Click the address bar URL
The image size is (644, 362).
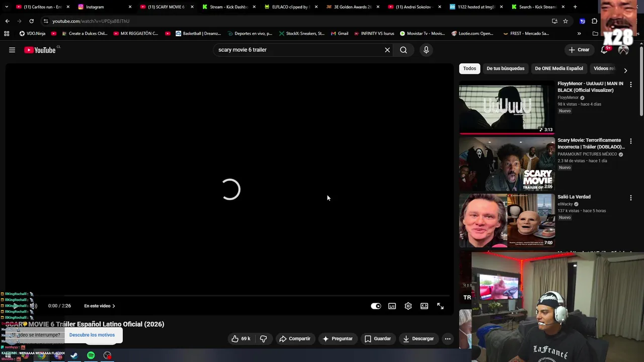tap(91, 21)
